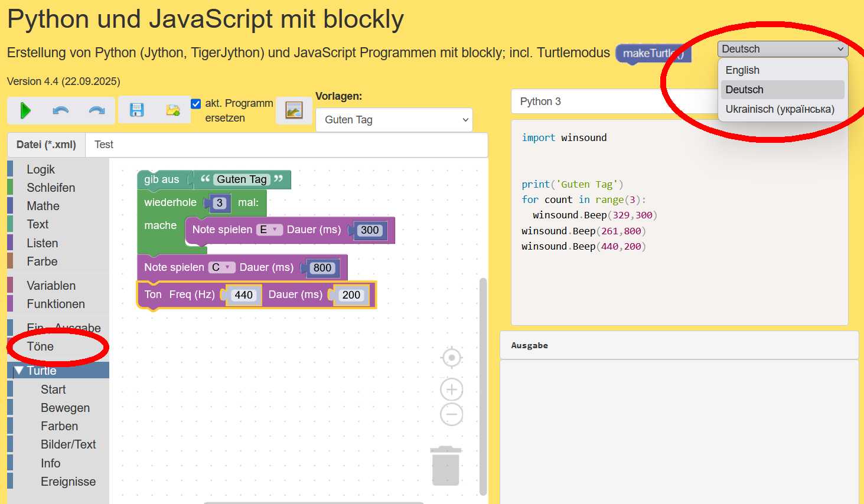Image resolution: width=864 pixels, height=504 pixels.
Task: Click the redo arrow in the toolbar
Action: point(97,110)
